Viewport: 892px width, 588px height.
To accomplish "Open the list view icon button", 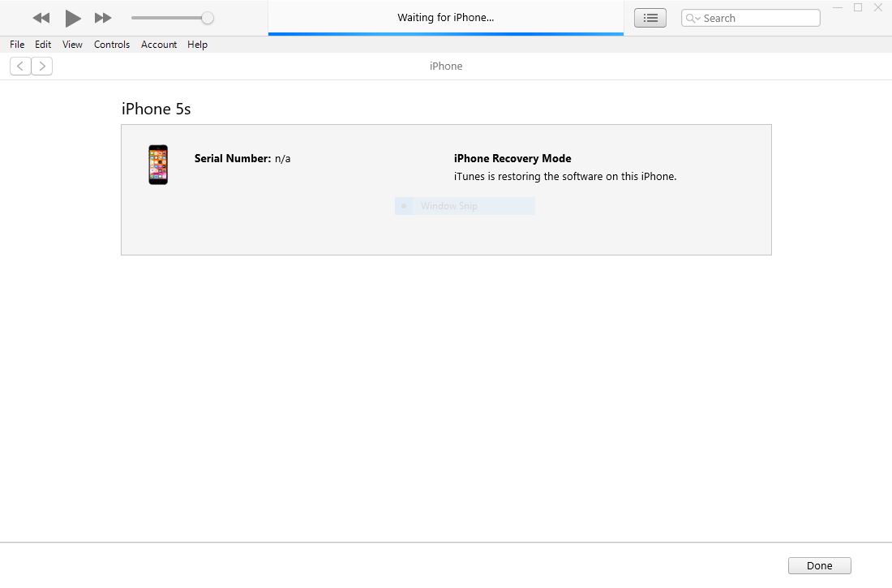I will (650, 18).
